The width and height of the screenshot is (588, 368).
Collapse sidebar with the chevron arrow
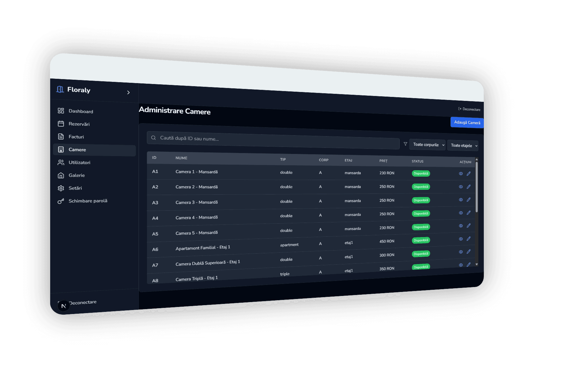click(128, 92)
